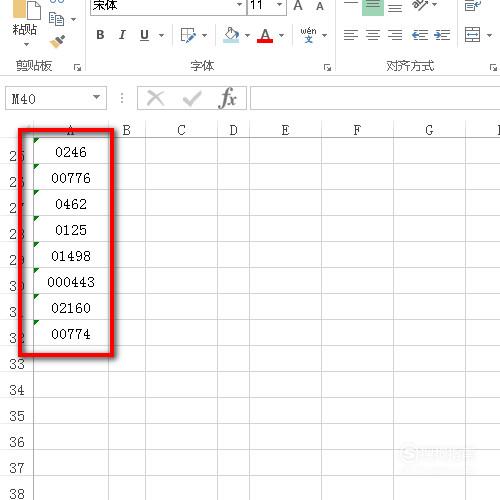Screen dimensions: 500x500
Task: Open the Alignment (对齐方式) dialog launcher
Action: click(x=493, y=68)
